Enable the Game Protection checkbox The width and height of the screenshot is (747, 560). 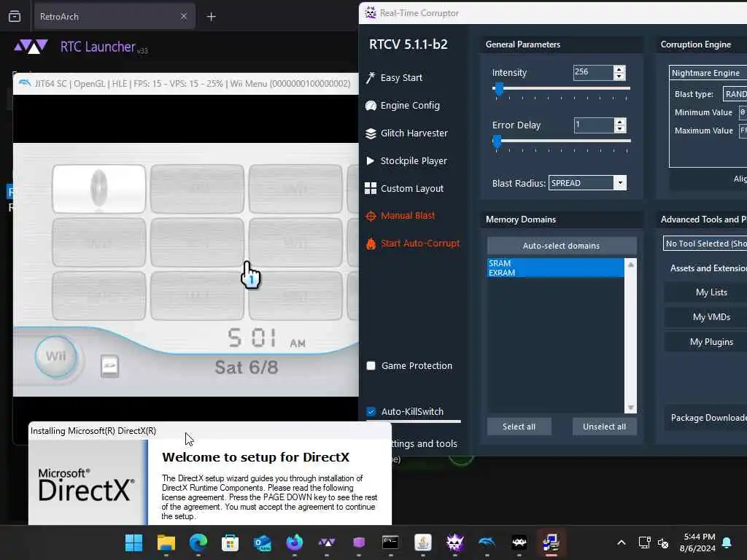tap(371, 366)
